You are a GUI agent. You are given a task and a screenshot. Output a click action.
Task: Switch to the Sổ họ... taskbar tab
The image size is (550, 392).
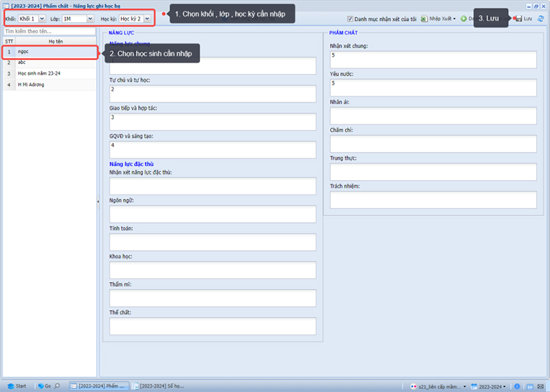coord(159,386)
